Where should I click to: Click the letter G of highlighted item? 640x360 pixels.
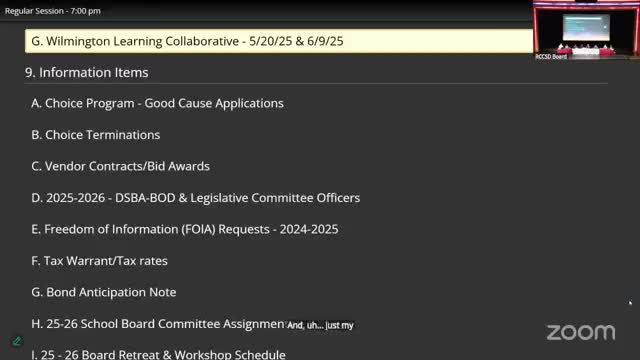coord(36,41)
